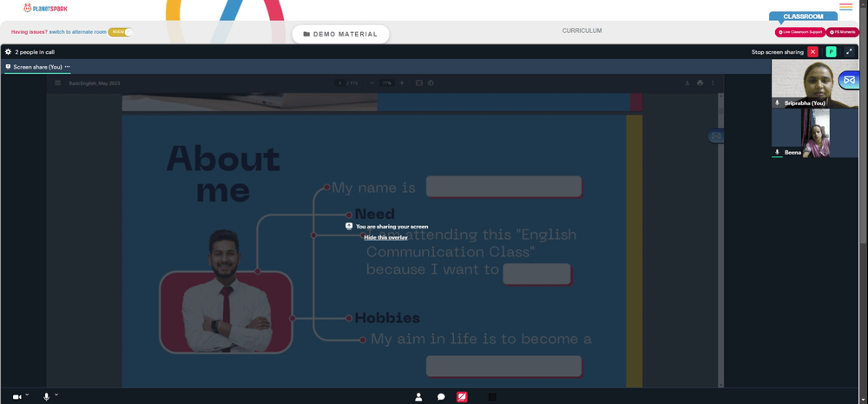Click the red screen share icon in bottom bar
Viewport: 868px width, 404px height.
point(462,397)
